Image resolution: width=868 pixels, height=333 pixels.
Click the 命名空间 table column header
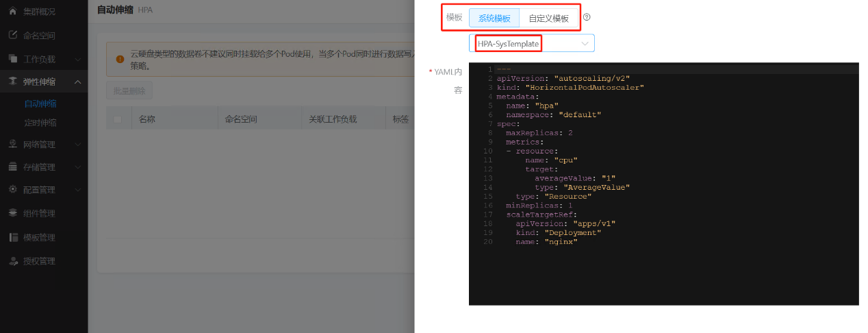pos(241,119)
